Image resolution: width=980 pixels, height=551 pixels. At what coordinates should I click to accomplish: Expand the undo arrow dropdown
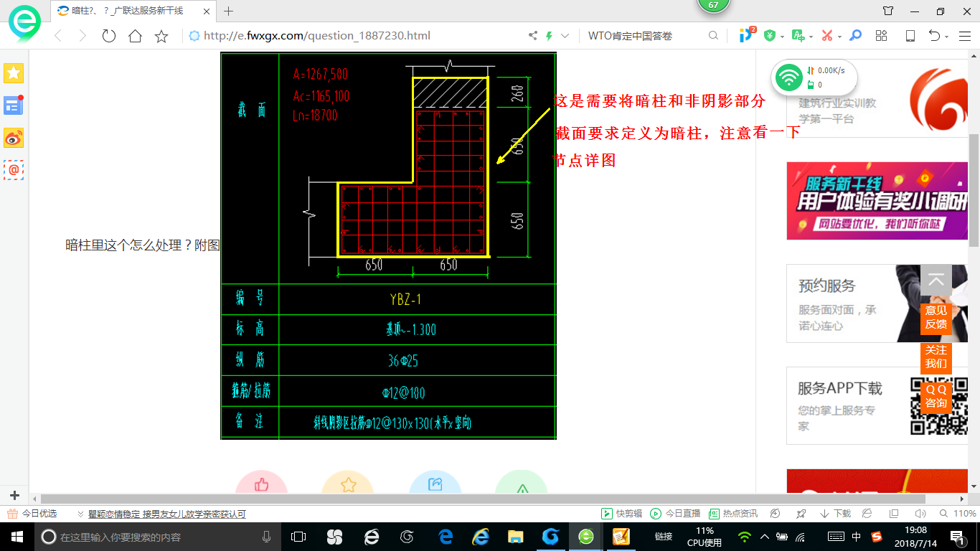point(947,37)
